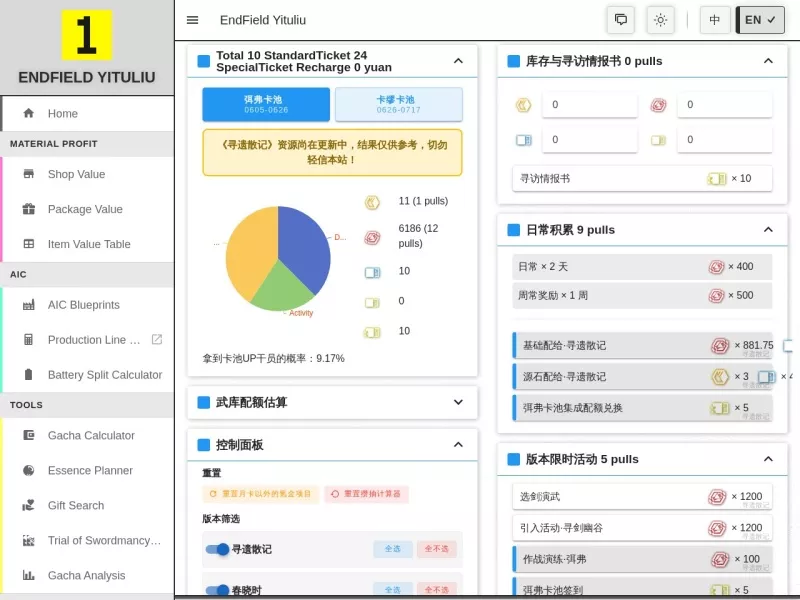Click the Shop Value store icon
This screenshot has width=800, height=600.
29,174
